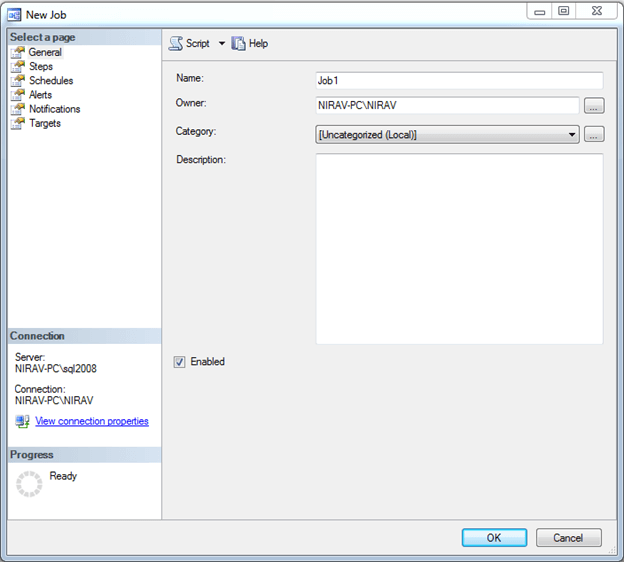
Task: Click the Ready status text
Action: (63, 476)
